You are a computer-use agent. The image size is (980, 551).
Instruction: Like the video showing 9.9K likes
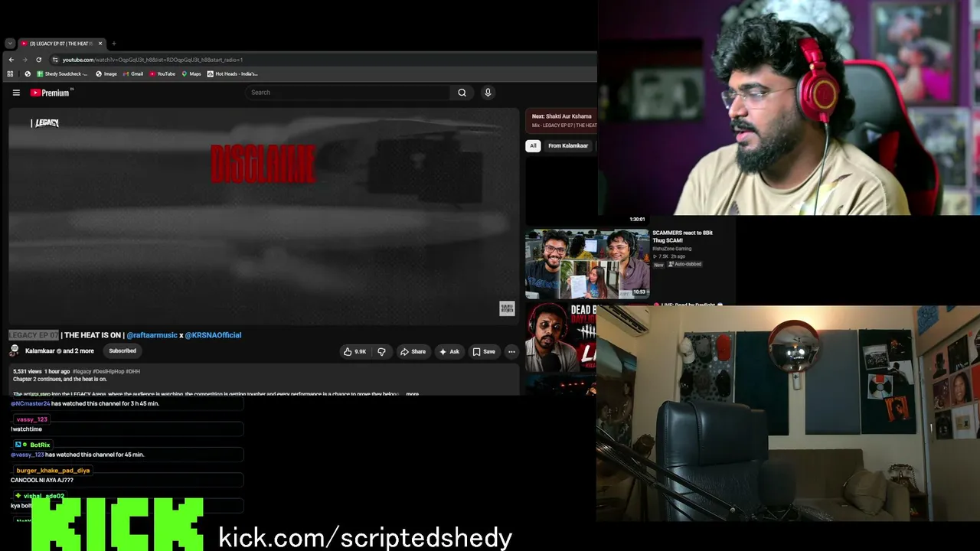(354, 351)
